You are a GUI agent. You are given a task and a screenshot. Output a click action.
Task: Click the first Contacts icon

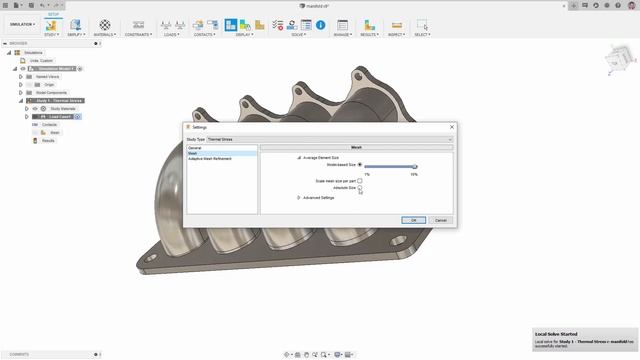198,25
